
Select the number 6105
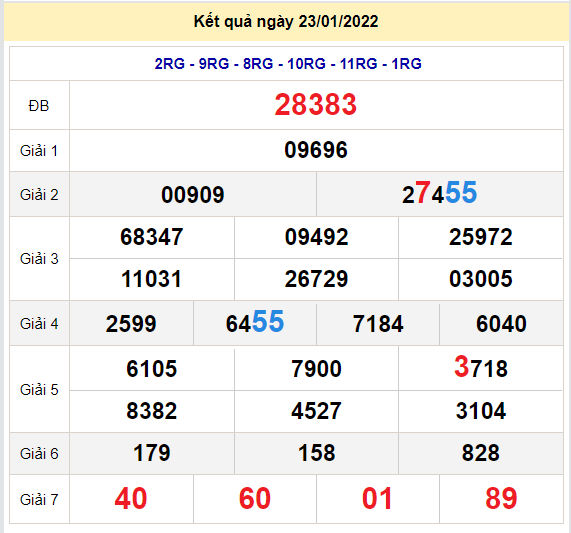coord(151,369)
